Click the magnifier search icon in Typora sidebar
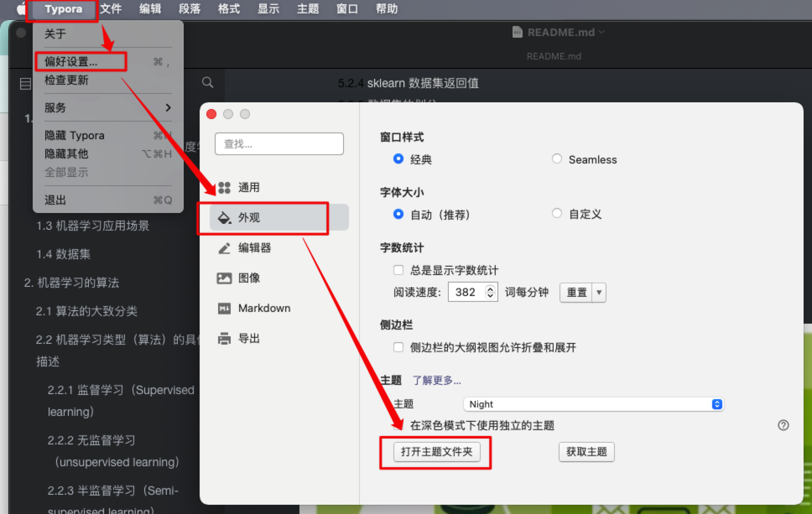The height and width of the screenshot is (514, 812). tap(208, 83)
